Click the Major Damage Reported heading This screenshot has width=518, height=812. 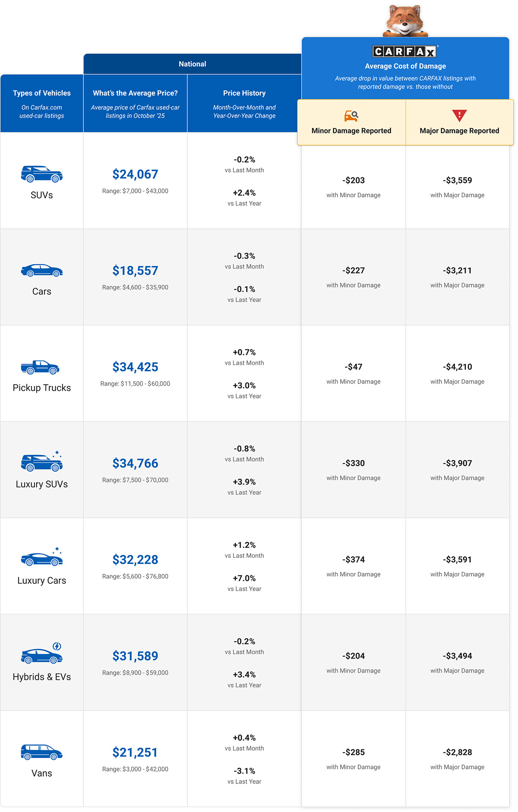point(459,131)
